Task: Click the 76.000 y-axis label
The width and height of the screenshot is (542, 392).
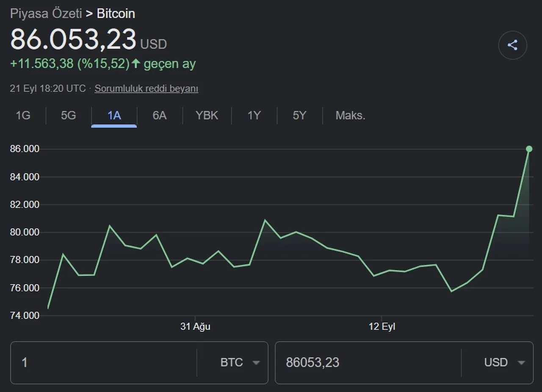Action: point(25,288)
